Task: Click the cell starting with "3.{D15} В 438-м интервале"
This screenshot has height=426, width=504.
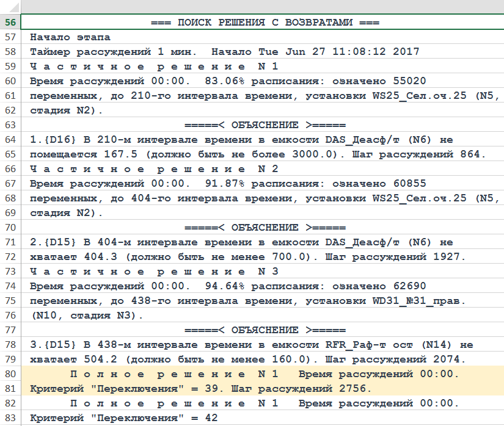Action: click(x=251, y=345)
